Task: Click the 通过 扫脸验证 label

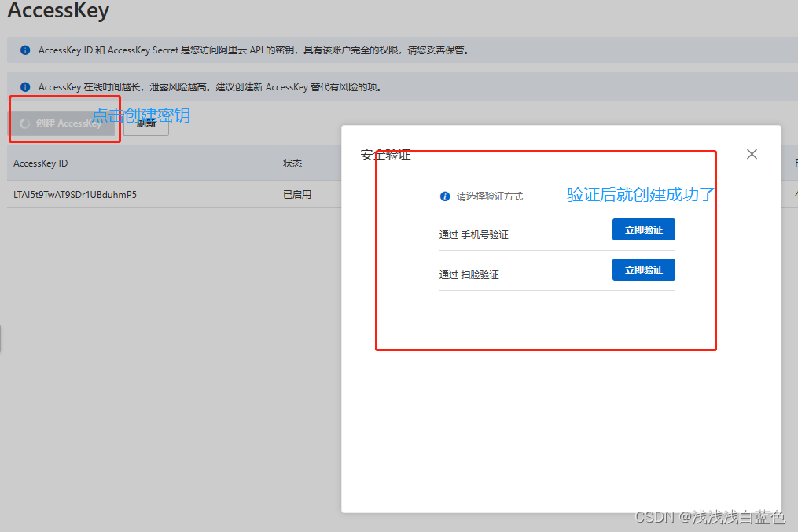Action: 469,275
